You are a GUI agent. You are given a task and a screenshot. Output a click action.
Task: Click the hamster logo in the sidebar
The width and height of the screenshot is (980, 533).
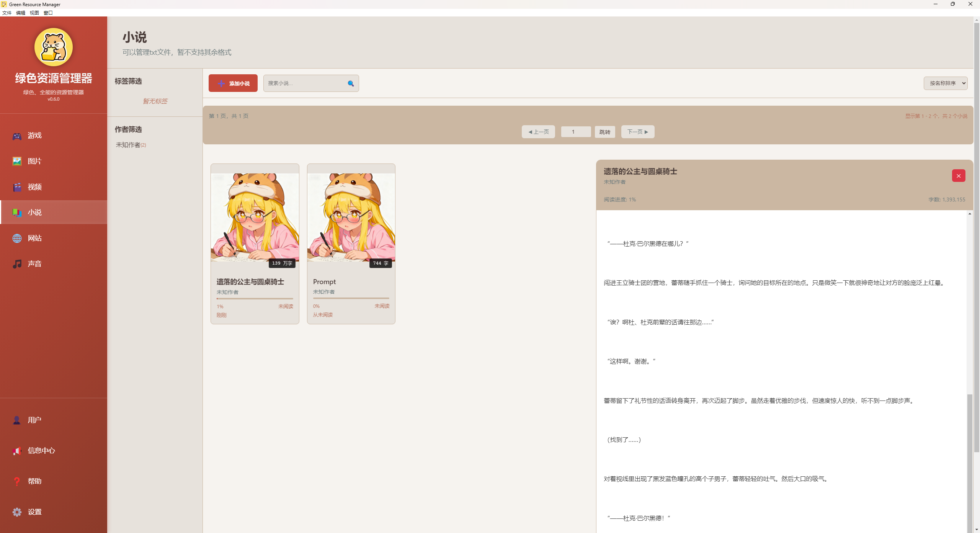[54, 47]
